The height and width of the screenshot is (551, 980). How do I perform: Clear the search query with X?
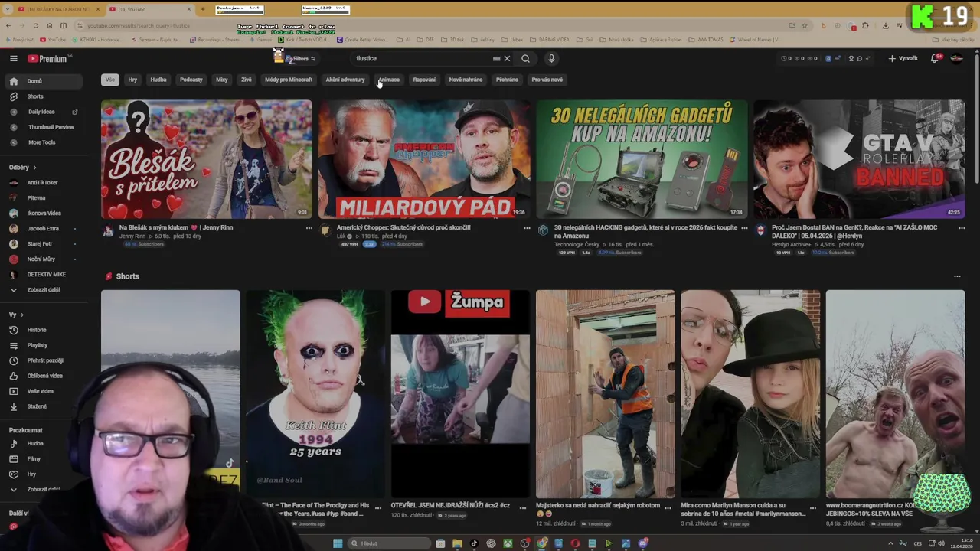point(507,58)
